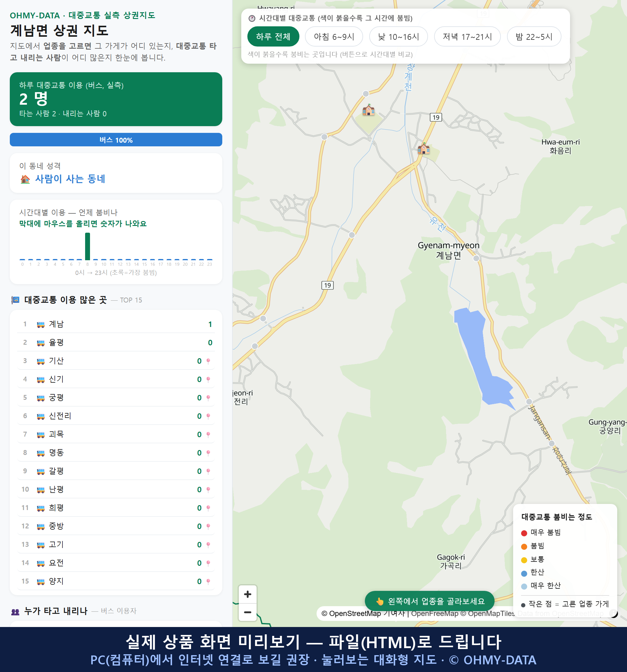Click the northern school icon on the map
Viewport: 627px width, 672px height.
click(368, 110)
